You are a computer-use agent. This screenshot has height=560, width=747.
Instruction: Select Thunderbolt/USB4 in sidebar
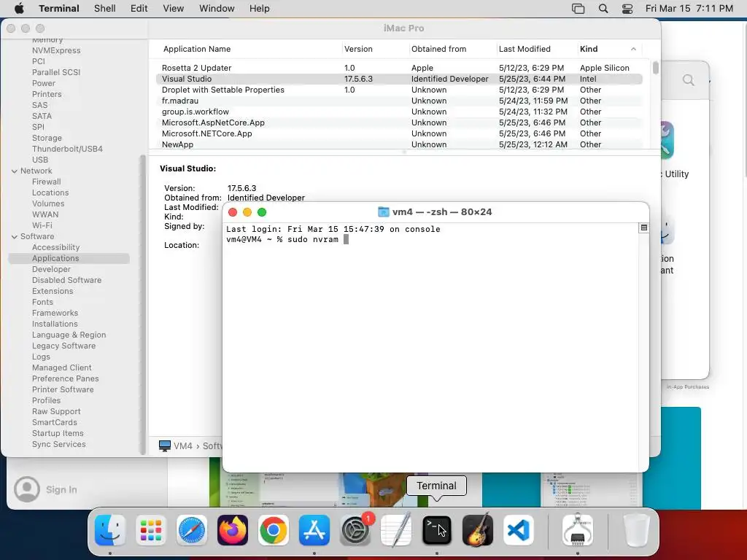tap(67, 149)
